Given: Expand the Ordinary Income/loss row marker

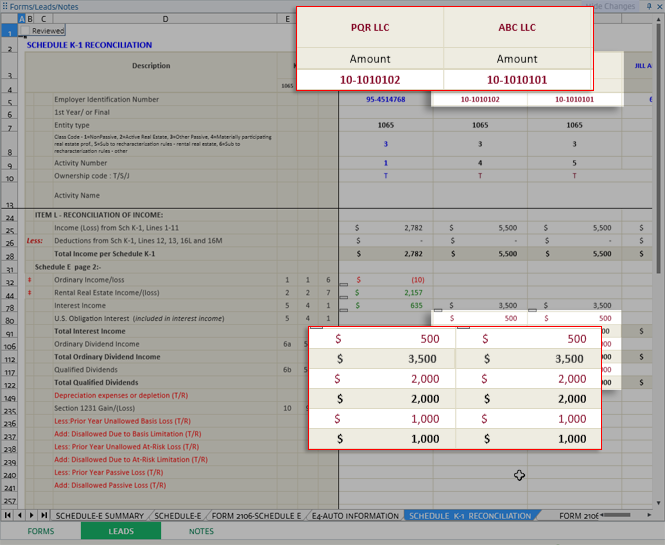Looking at the screenshot, I should (x=29, y=280).
